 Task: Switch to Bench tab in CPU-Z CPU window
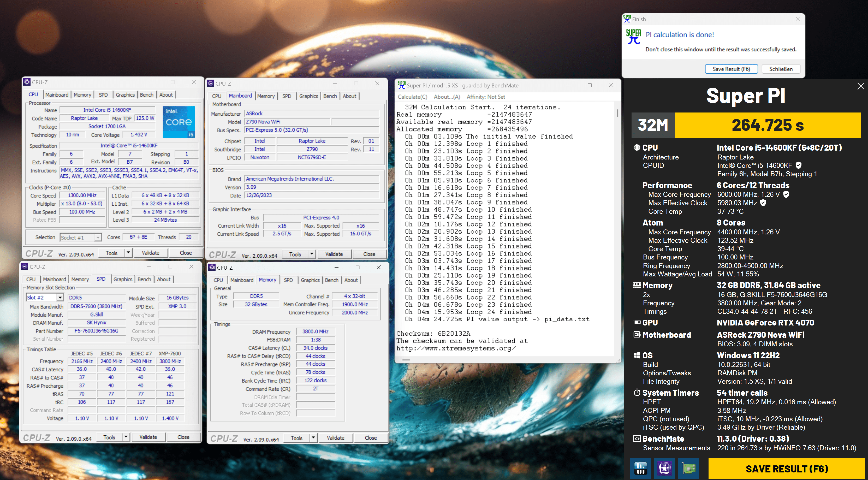pyautogui.click(x=147, y=95)
